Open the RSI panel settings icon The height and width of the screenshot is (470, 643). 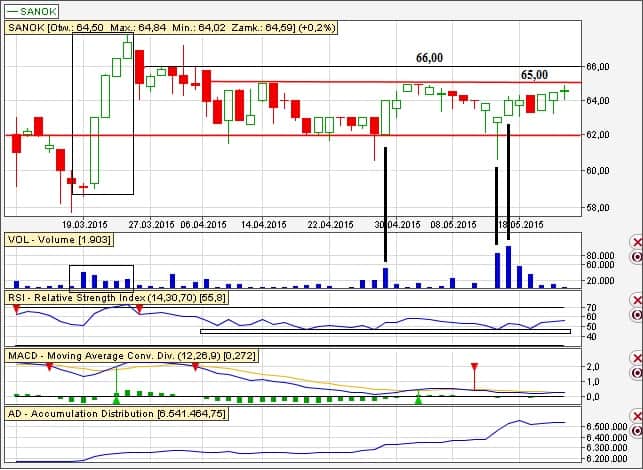click(637, 314)
